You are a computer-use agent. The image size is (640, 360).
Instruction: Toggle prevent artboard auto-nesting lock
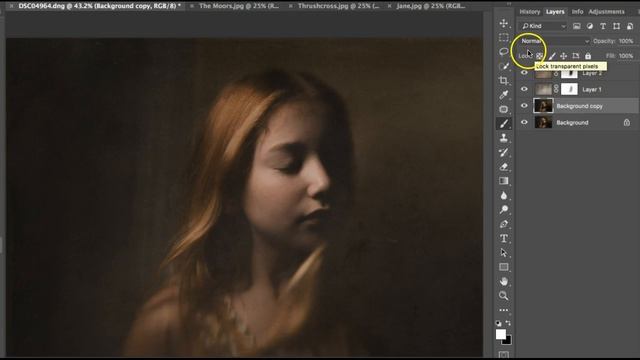(x=576, y=56)
